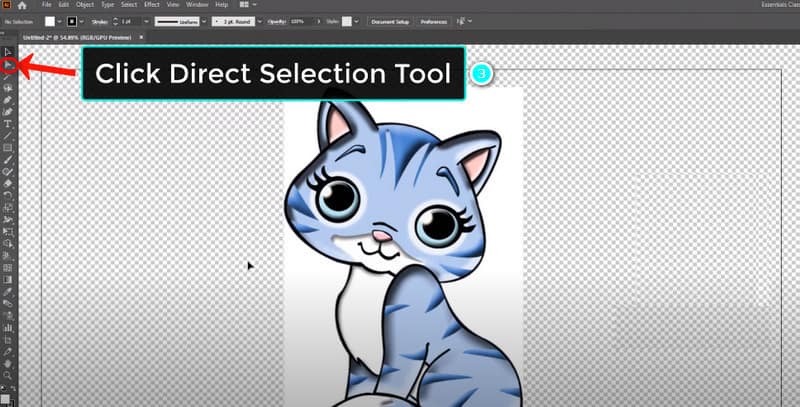Click the Style swatch in control bar
The image size is (800, 407).
tap(347, 21)
